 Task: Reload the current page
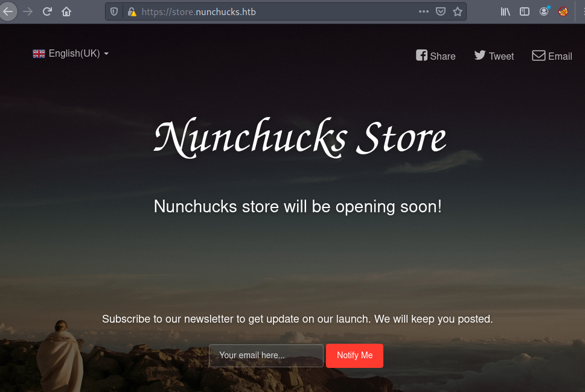47,11
